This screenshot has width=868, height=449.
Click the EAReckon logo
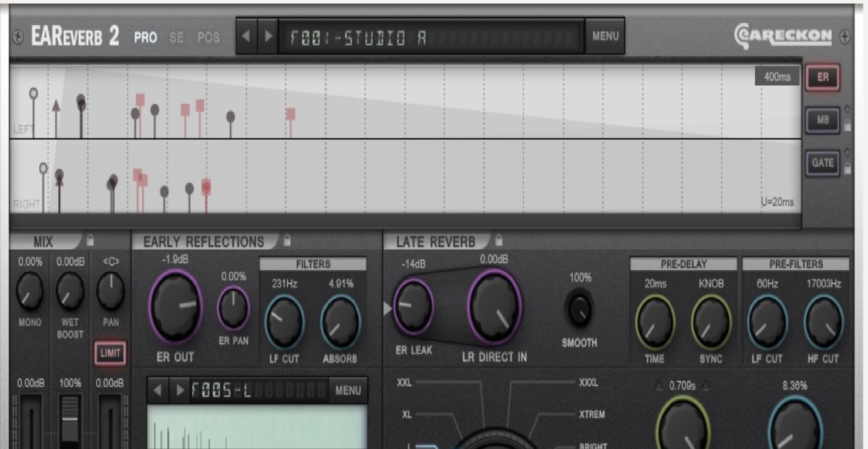point(783,37)
